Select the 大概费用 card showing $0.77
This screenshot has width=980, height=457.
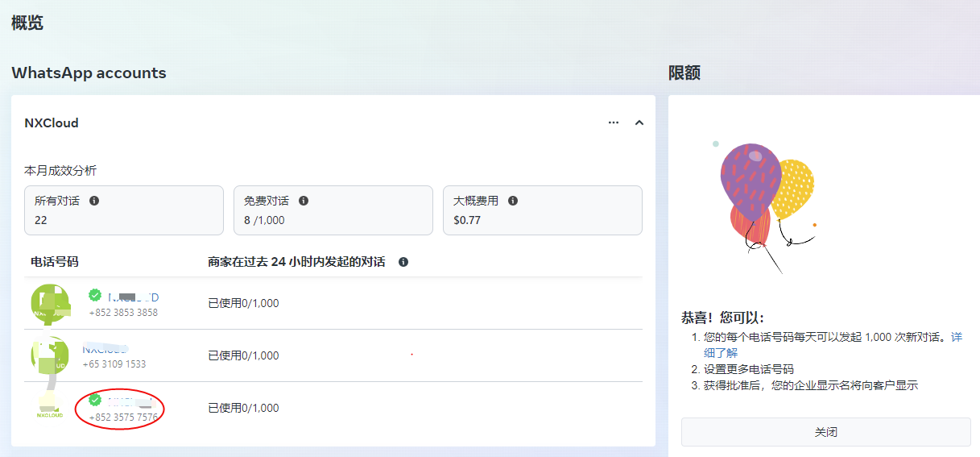543,210
